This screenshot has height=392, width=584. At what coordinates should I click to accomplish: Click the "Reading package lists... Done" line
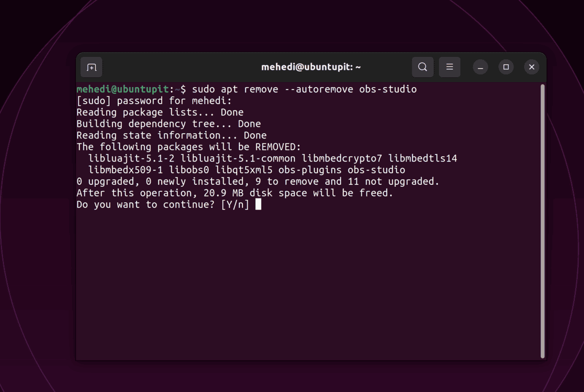pos(160,112)
